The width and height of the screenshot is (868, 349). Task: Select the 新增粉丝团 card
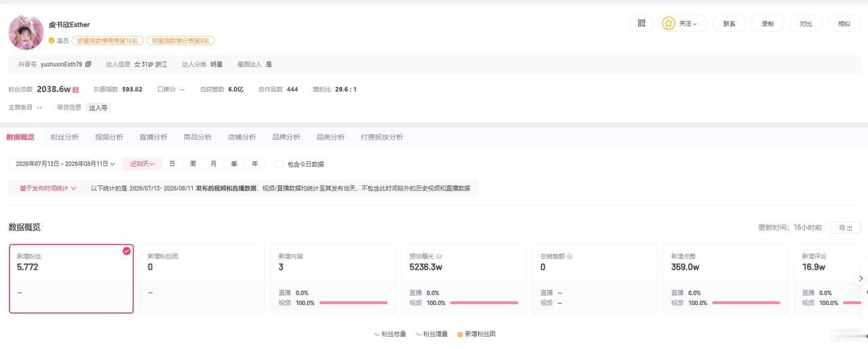click(x=202, y=279)
